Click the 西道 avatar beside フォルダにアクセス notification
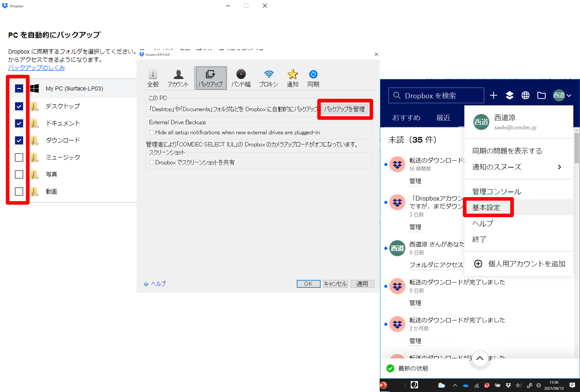 coord(397,248)
